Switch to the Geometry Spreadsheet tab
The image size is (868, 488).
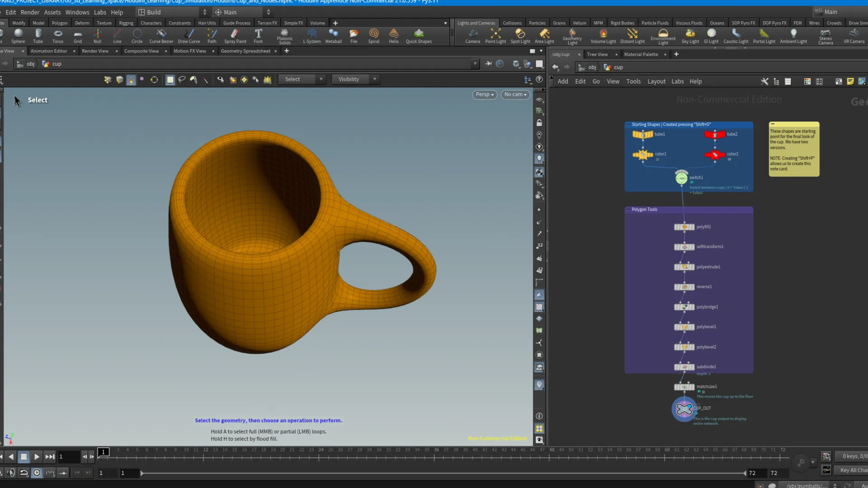click(x=245, y=51)
